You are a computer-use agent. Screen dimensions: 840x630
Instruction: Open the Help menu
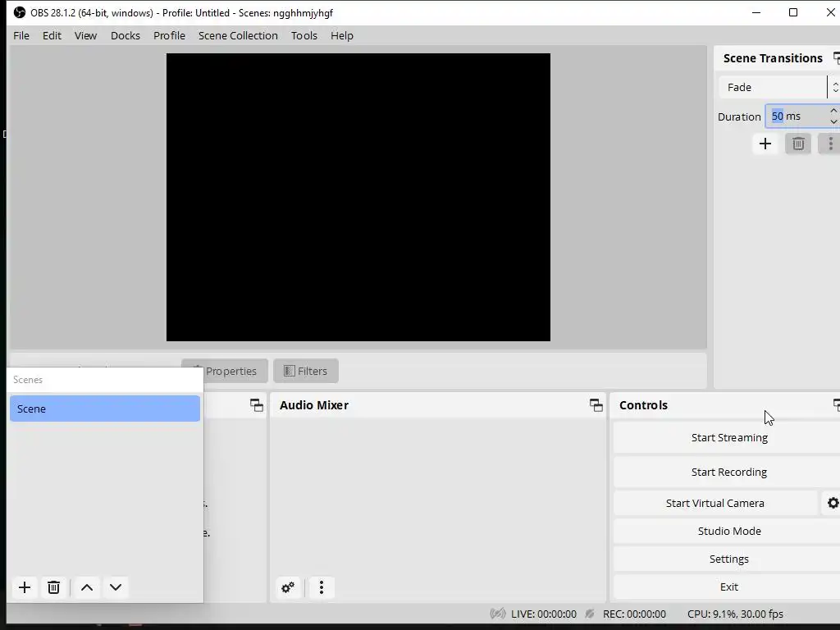coord(342,35)
